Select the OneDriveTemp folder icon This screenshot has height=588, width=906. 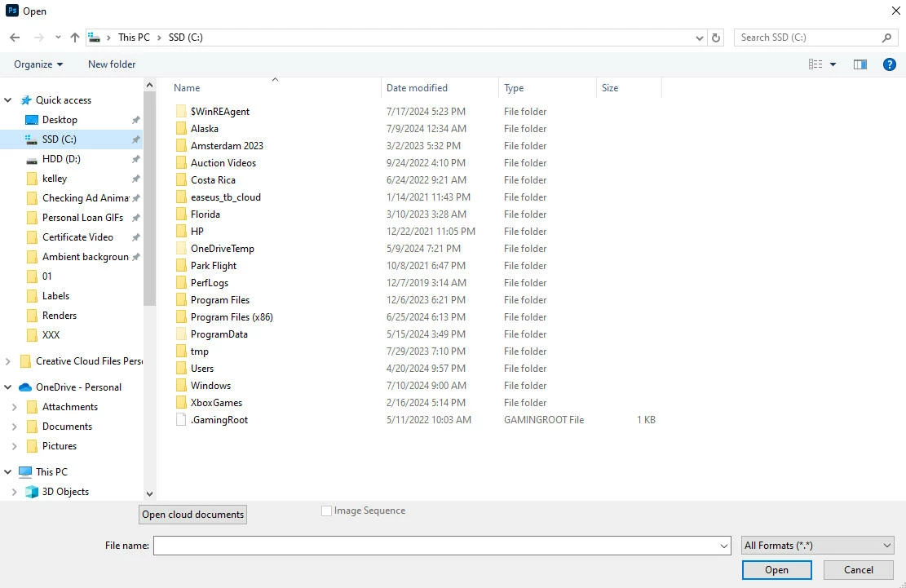click(181, 249)
